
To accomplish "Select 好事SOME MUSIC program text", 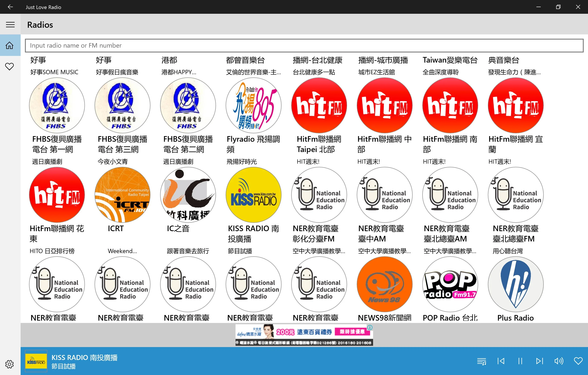I will point(54,72).
